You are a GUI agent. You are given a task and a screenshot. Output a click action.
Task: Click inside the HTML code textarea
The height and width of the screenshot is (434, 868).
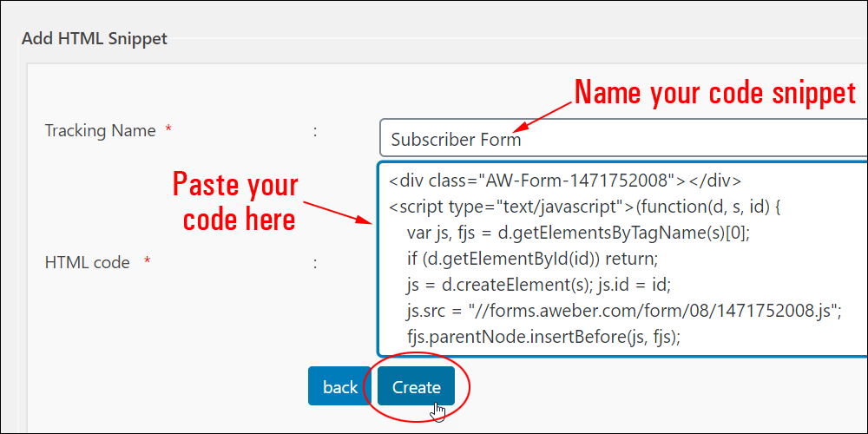tap(622, 259)
